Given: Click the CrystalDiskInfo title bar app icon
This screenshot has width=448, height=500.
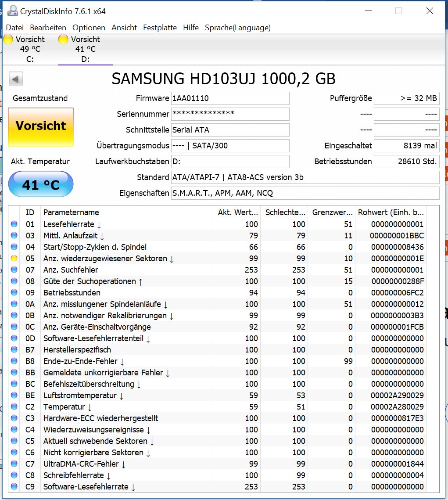Looking at the screenshot, I should (x=12, y=11).
